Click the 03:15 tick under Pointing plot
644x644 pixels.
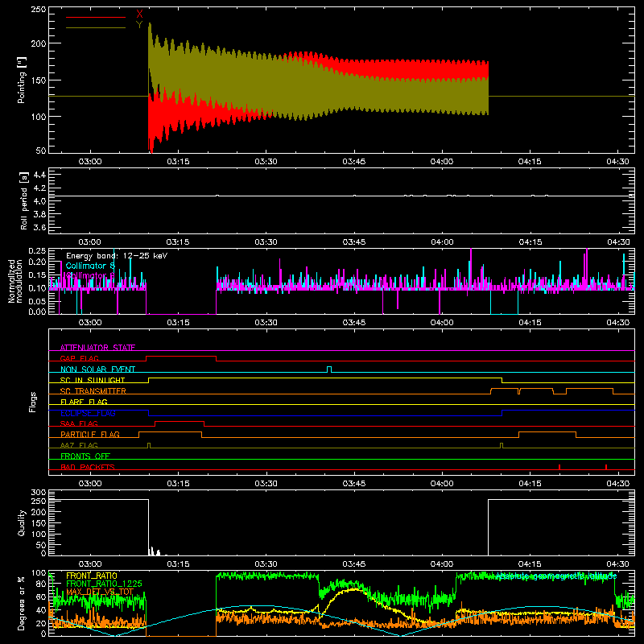(x=178, y=162)
